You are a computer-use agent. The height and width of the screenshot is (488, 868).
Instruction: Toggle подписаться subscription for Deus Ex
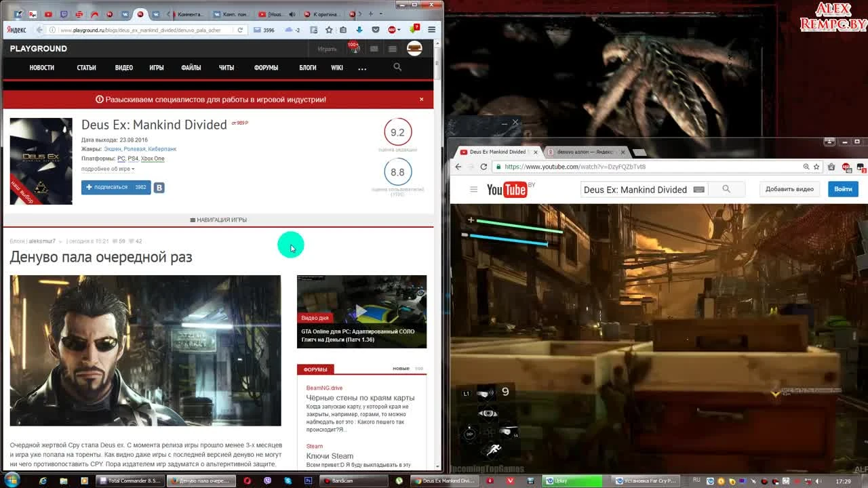(x=111, y=187)
